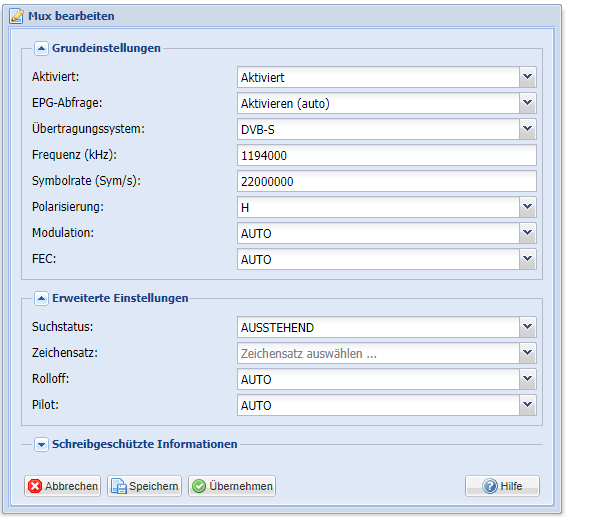Image resolution: width=599 pixels, height=525 pixels.
Task: Click the Speichern button
Action: [x=144, y=486]
